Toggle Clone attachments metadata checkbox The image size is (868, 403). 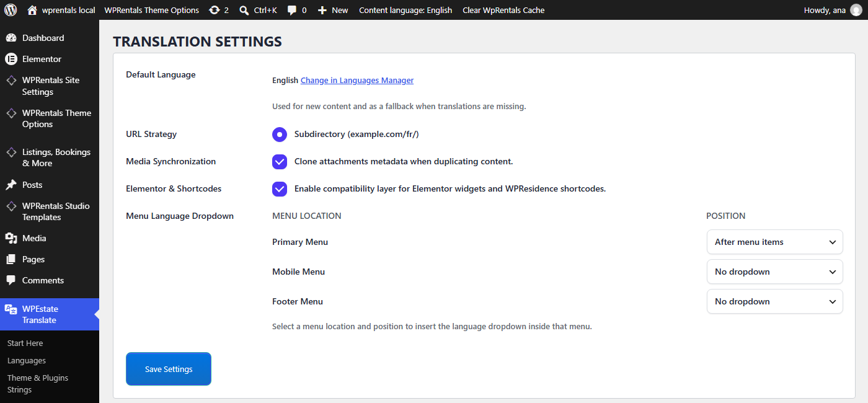(280, 161)
